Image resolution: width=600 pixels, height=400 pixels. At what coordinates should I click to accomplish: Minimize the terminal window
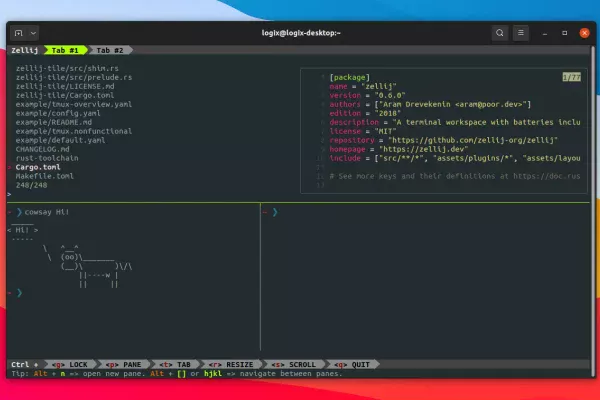click(x=545, y=33)
